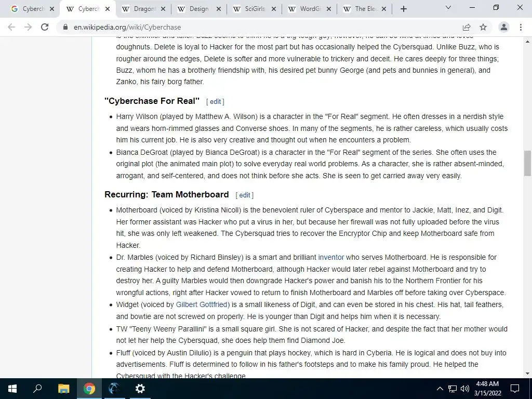This screenshot has height=399, width=532.
Task: Open the volume speaker control
Action: (465, 389)
